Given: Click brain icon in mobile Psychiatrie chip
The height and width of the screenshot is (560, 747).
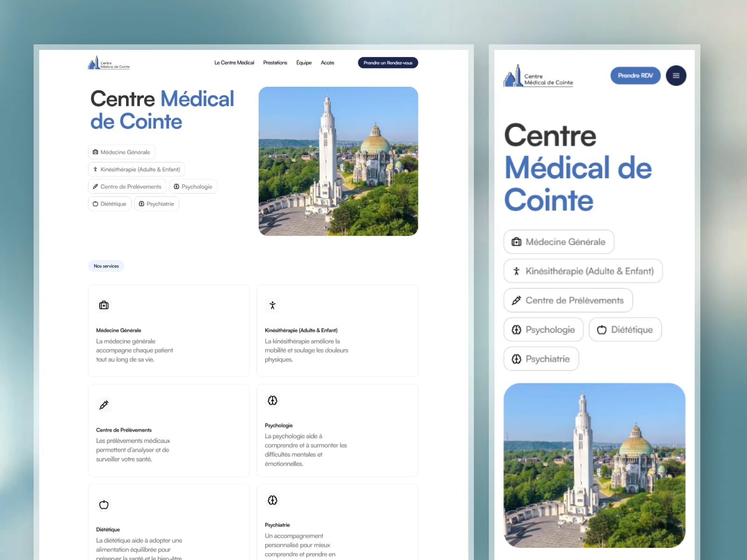Looking at the screenshot, I should tap(516, 359).
